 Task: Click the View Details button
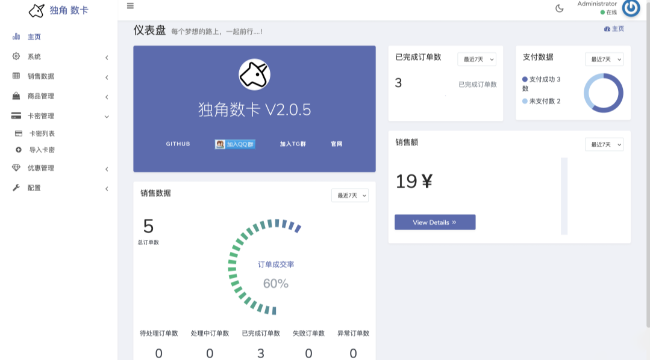(435, 222)
